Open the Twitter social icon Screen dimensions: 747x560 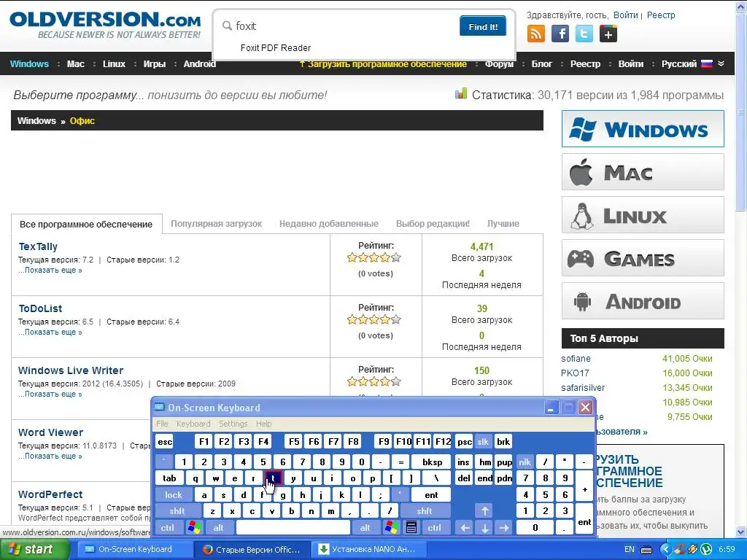(x=584, y=34)
